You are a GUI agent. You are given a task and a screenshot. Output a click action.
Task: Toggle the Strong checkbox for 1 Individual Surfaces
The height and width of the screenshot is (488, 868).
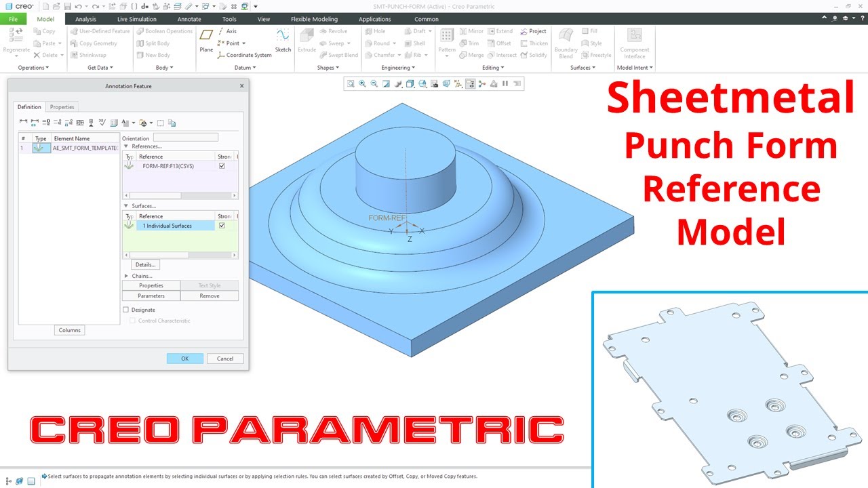coord(222,226)
